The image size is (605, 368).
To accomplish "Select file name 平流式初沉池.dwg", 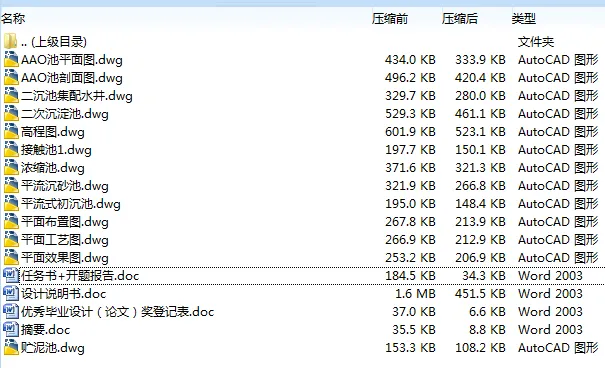I will [x=71, y=204].
